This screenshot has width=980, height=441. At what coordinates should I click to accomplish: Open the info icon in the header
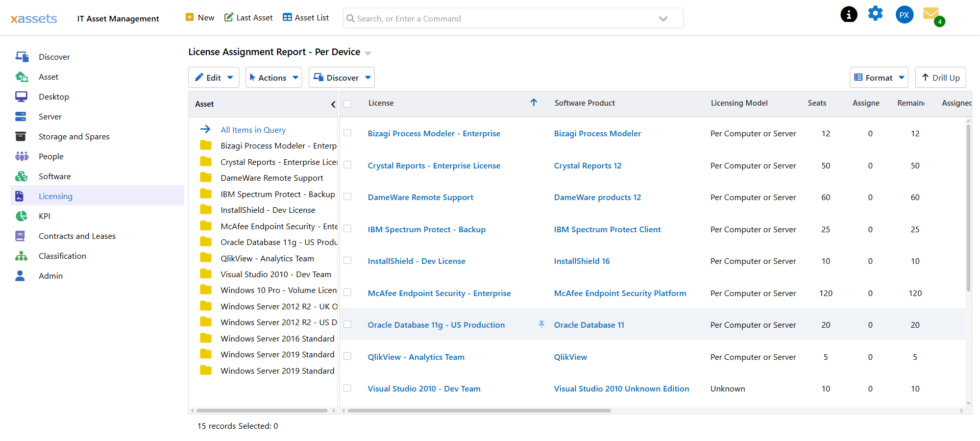click(x=849, y=14)
